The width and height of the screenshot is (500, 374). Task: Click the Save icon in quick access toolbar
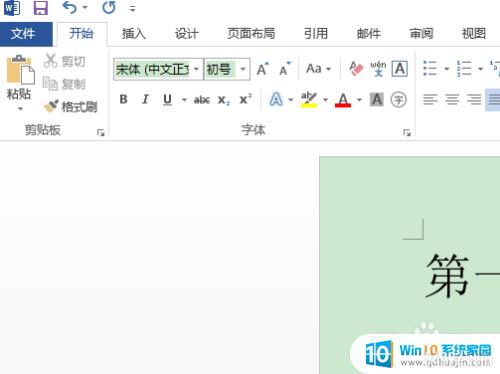[41, 8]
